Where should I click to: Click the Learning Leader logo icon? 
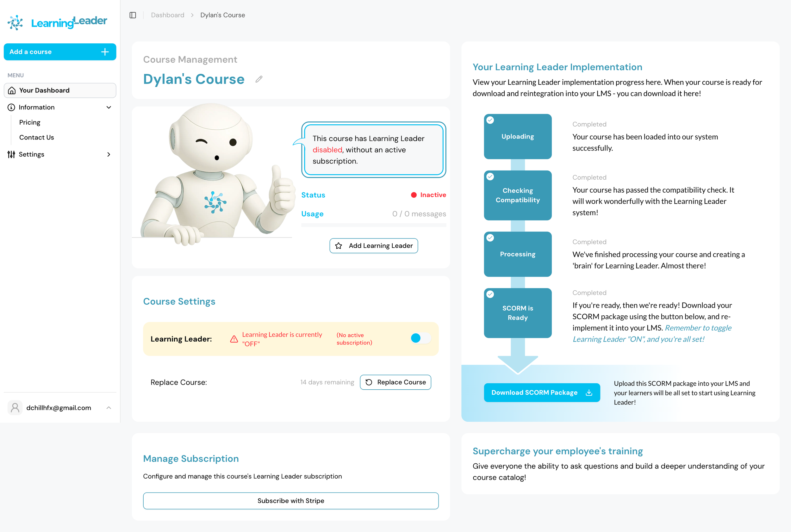pos(15,22)
